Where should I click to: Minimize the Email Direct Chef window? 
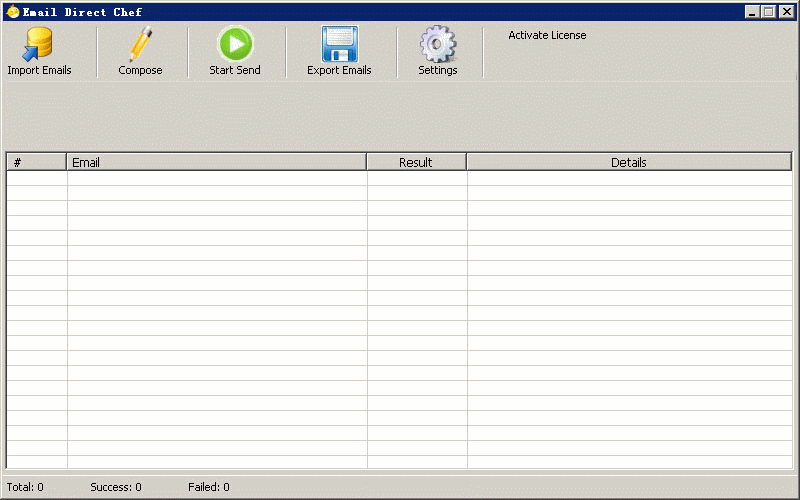pyautogui.click(x=752, y=12)
